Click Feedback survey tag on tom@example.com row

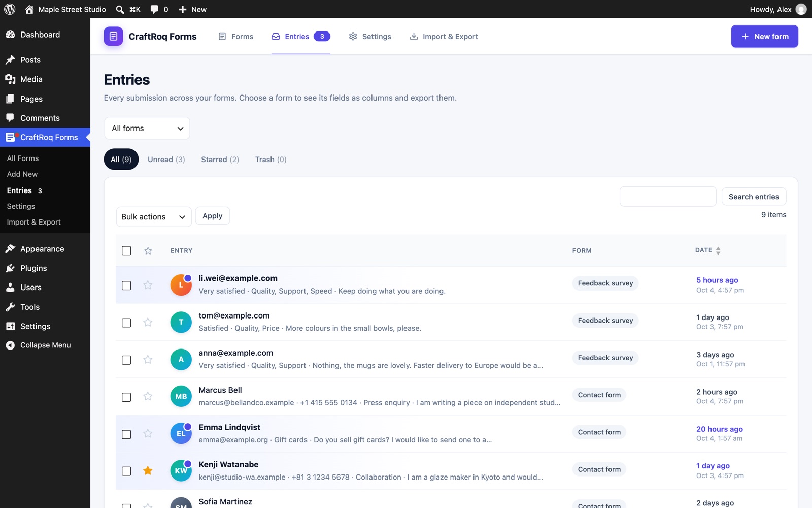tap(605, 321)
